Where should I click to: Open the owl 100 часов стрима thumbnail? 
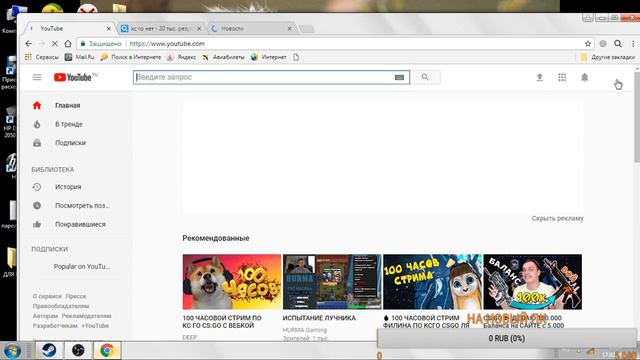(x=432, y=282)
